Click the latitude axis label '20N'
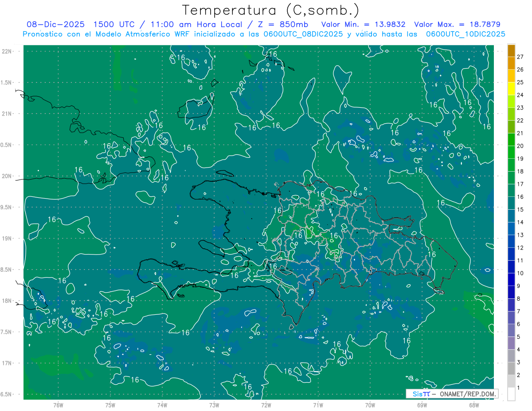The image size is (532, 411). pyautogui.click(x=7, y=176)
